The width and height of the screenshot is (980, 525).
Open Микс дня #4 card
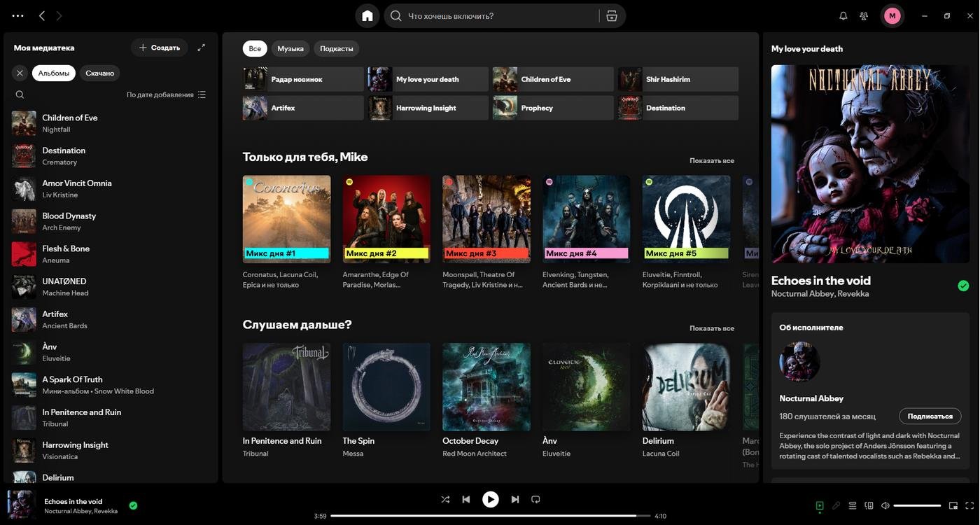coord(587,233)
